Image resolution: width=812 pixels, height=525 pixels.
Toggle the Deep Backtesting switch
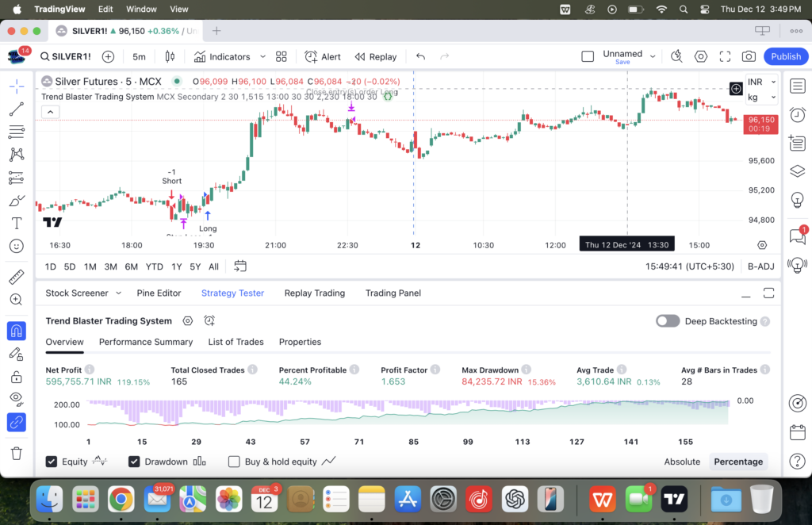coord(668,321)
